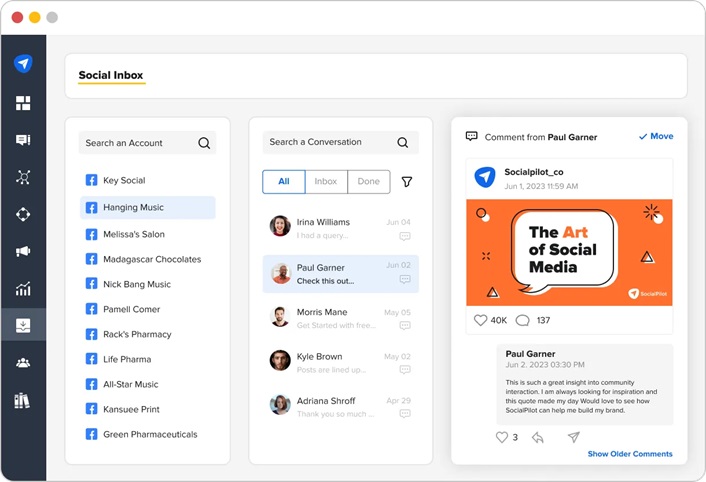The height and width of the screenshot is (482, 706).
Task: Switch to the Inbox tab
Action: pos(326,182)
